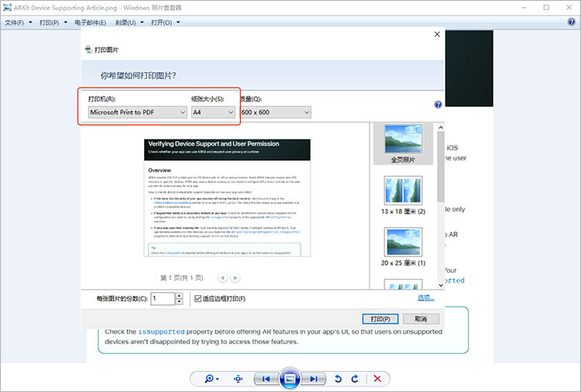Click the help icon in photo viewer toolbar
581x392 pixels.
pyautogui.click(x=572, y=22)
